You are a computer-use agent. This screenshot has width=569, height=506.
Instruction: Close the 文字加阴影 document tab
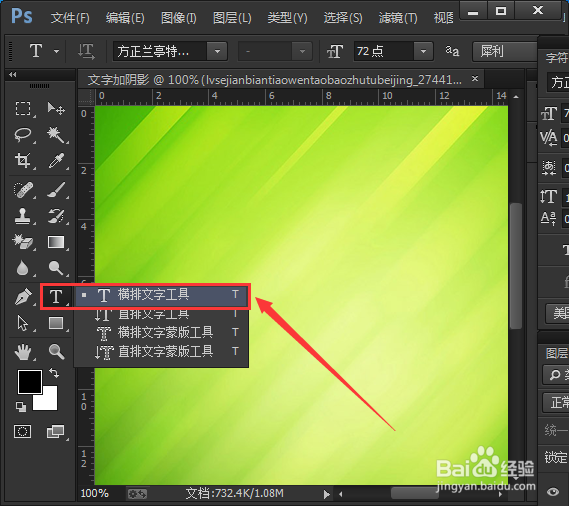[x=475, y=78]
